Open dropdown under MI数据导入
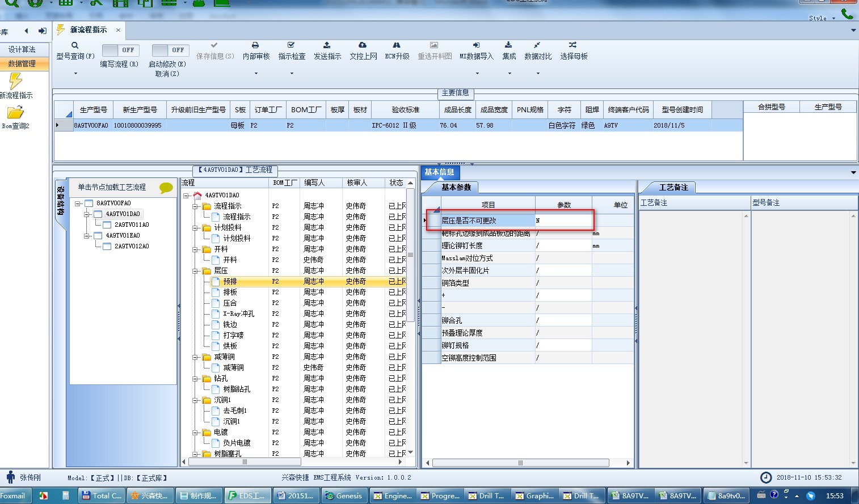 click(477, 73)
